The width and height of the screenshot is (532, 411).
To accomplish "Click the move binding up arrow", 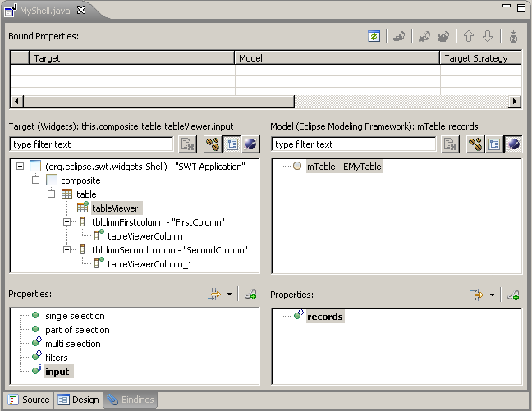I will [469, 36].
